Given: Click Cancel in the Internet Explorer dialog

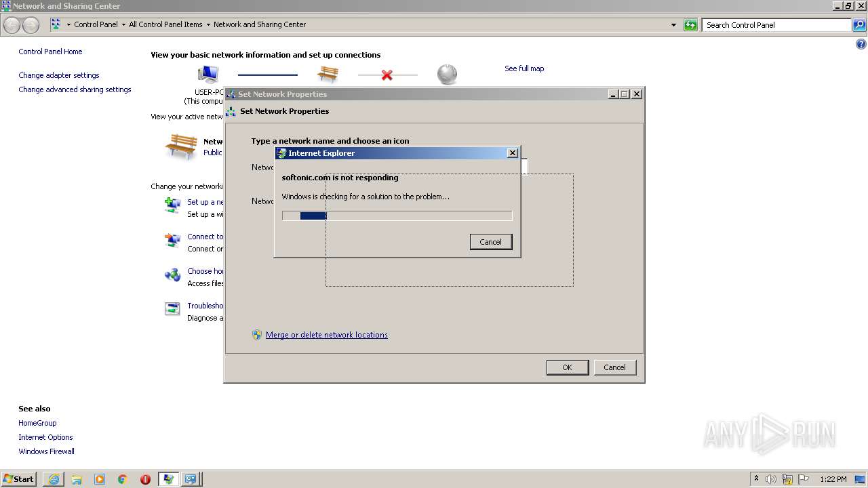Looking at the screenshot, I should (491, 242).
